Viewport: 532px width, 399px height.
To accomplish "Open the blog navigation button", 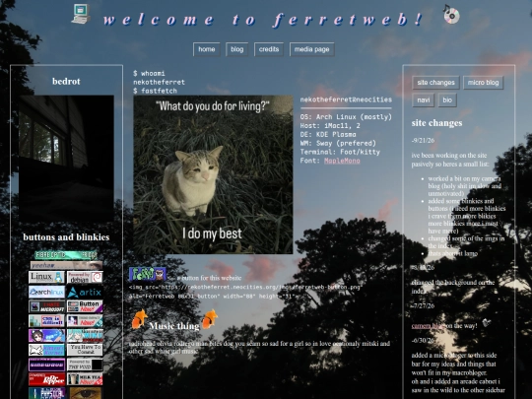I will point(236,49).
